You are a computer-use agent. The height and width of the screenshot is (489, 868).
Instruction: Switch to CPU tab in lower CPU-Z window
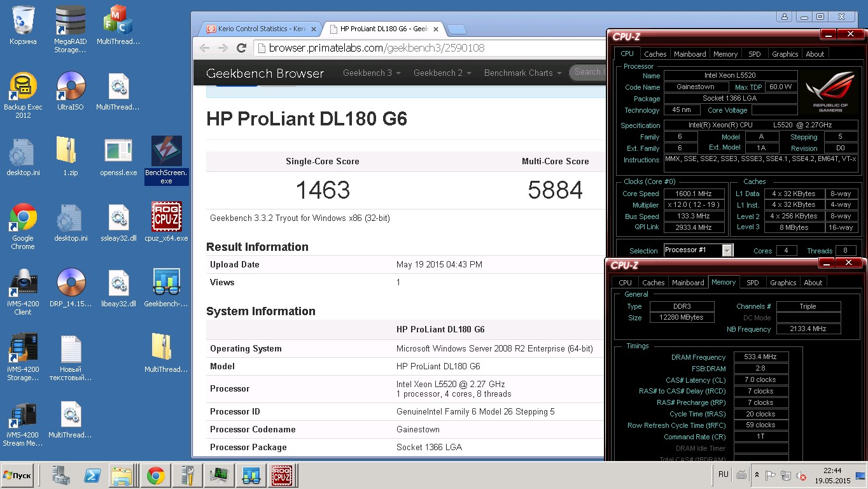coord(626,283)
